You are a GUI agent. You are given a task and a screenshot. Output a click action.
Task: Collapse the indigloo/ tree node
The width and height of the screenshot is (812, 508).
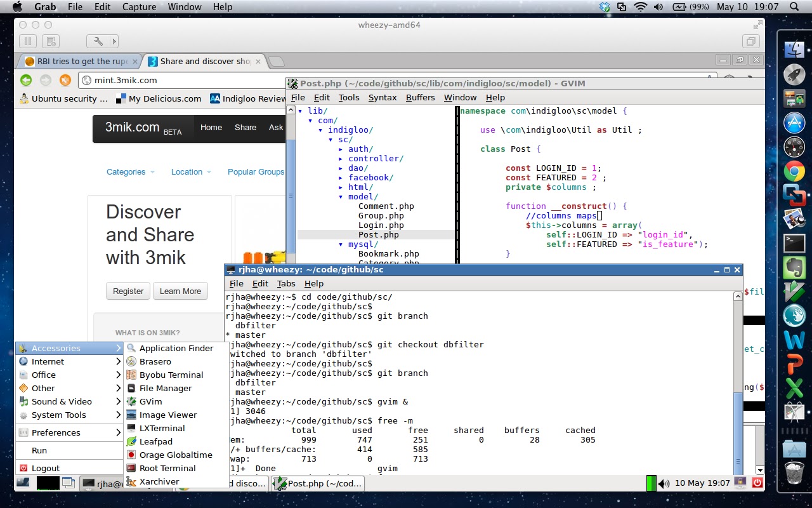(320, 130)
